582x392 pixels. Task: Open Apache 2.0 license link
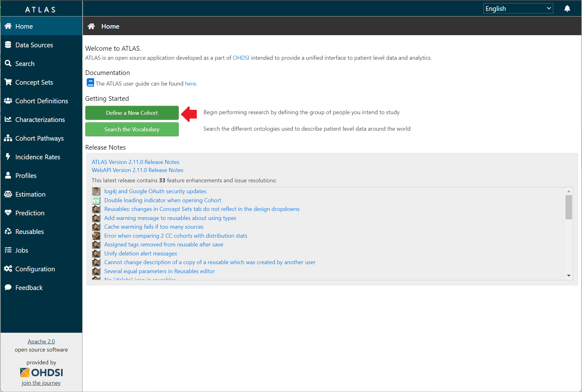point(41,342)
